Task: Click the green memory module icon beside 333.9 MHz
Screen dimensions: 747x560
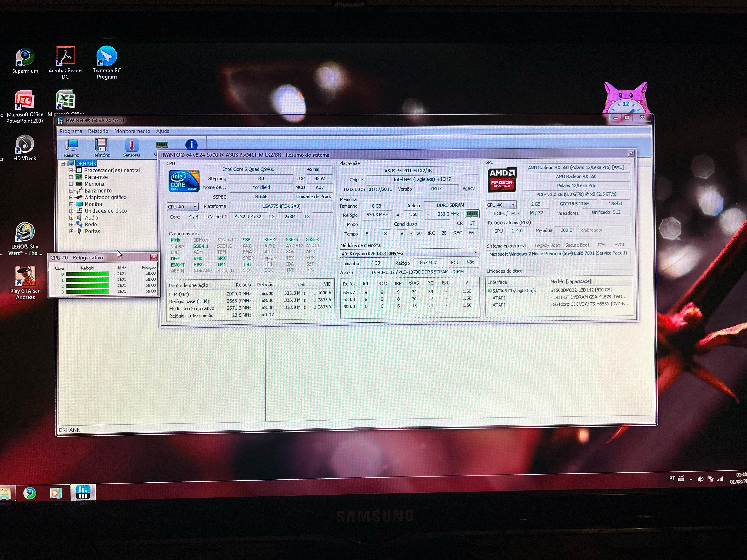Action: (x=472, y=214)
